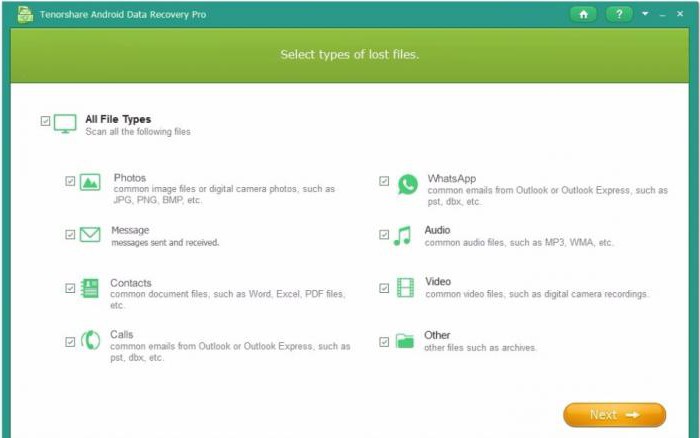Click the 'Contacts' label text

(x=131, y=283)
